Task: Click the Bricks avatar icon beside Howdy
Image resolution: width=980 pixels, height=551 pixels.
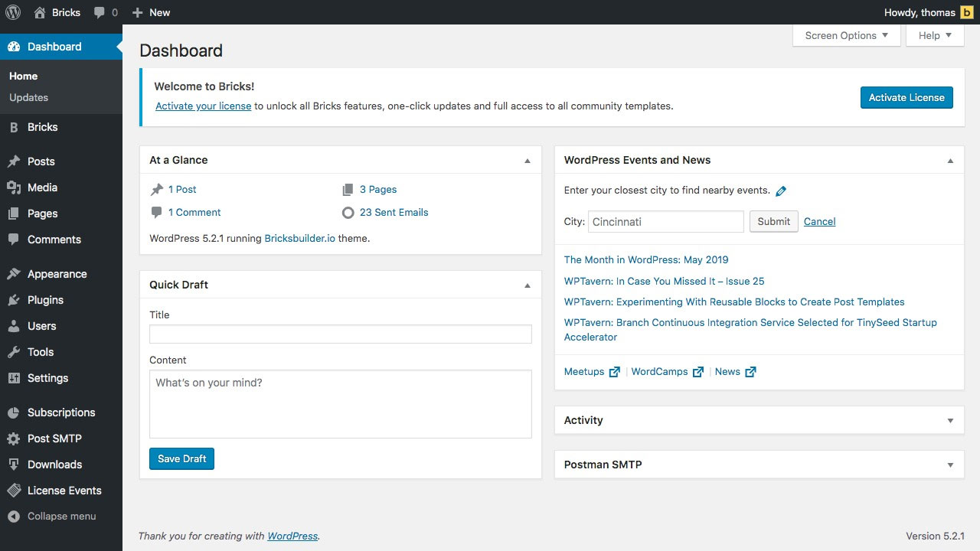Action: pyautogui.click(x=966, y=12)
